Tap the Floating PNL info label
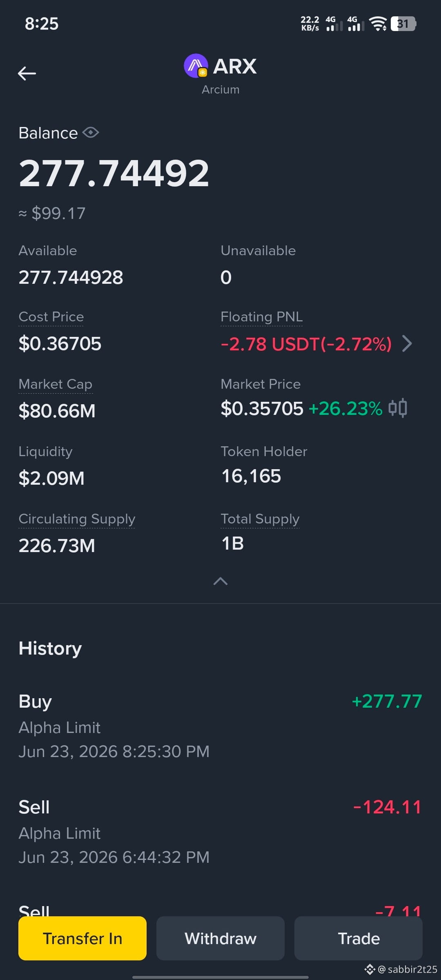Image resolution: width=441 pixels, height=980 pixels. (262, 317)
